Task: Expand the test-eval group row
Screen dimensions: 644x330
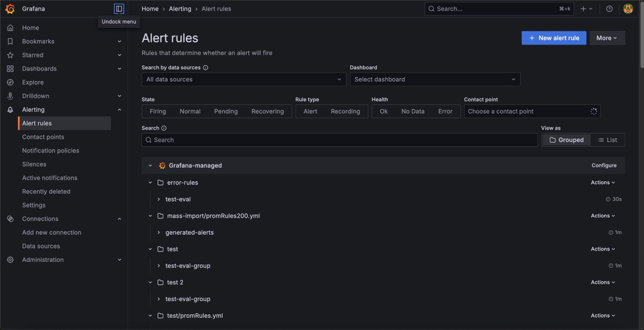Action: [159, 199]
